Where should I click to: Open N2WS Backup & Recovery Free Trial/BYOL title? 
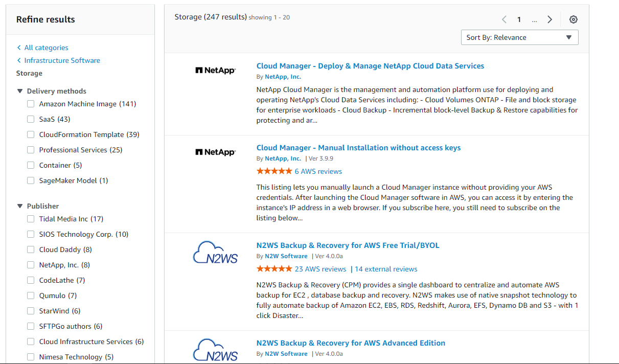click(x=348, y=245)
